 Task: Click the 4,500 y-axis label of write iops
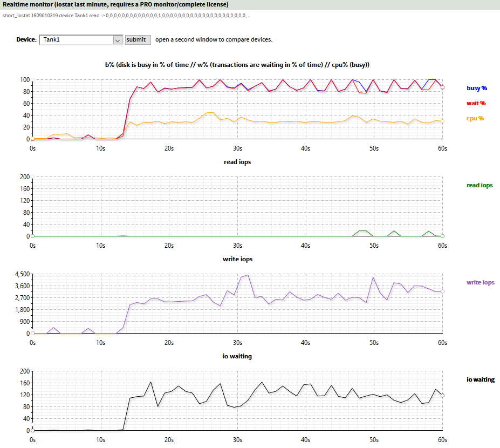pyautogui.click(x=22, y=274)
